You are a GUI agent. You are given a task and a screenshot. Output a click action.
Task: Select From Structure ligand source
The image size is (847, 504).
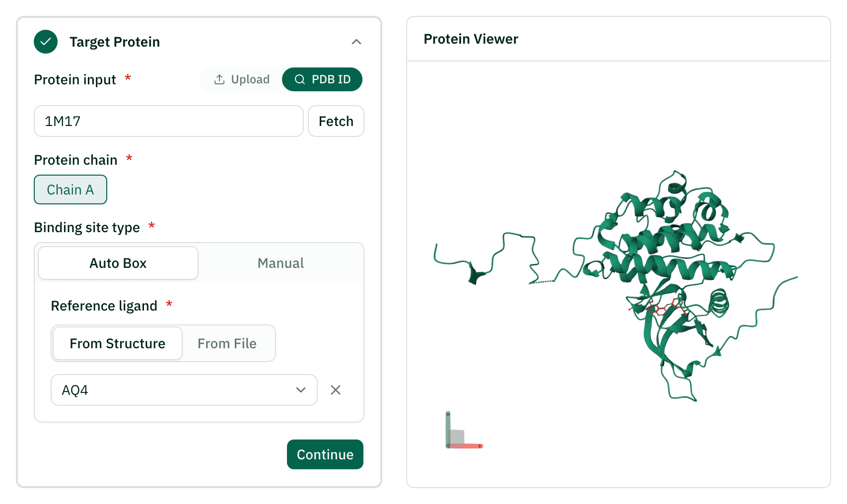tap(118, 343)
